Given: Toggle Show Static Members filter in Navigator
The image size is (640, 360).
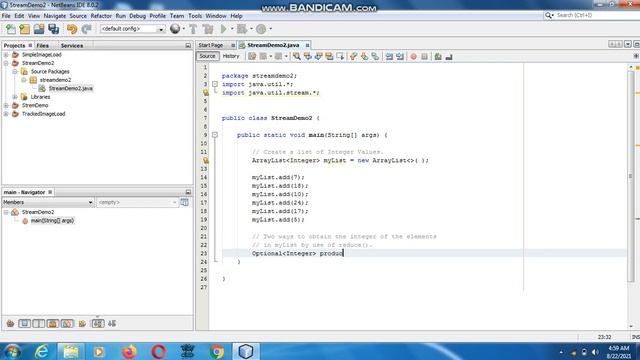Looking at the screenshot, I should (x=39, y=324).
